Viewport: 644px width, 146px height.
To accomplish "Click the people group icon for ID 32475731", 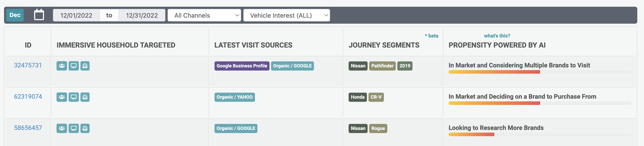I will [61, 66].
